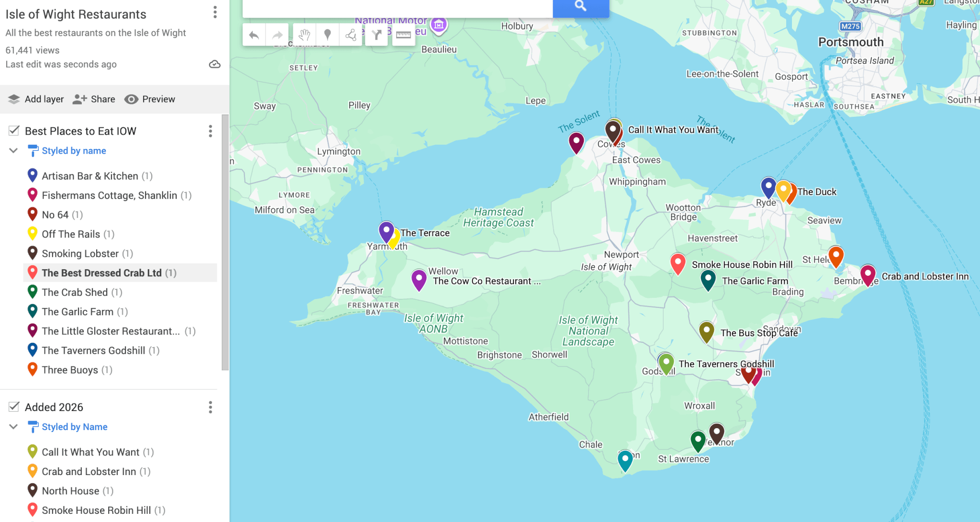Click the Preview button

150,99
